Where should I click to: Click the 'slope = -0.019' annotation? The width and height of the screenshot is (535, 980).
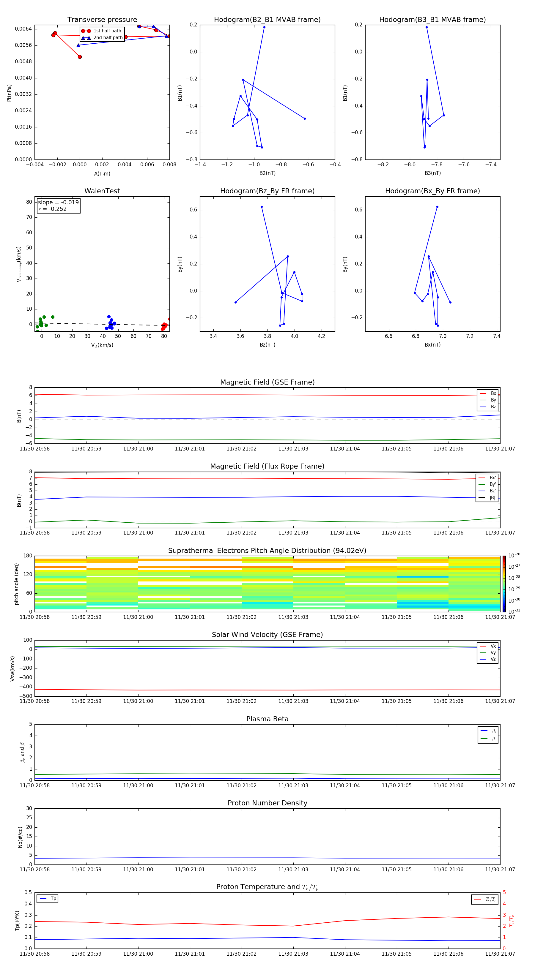point(58,203)
